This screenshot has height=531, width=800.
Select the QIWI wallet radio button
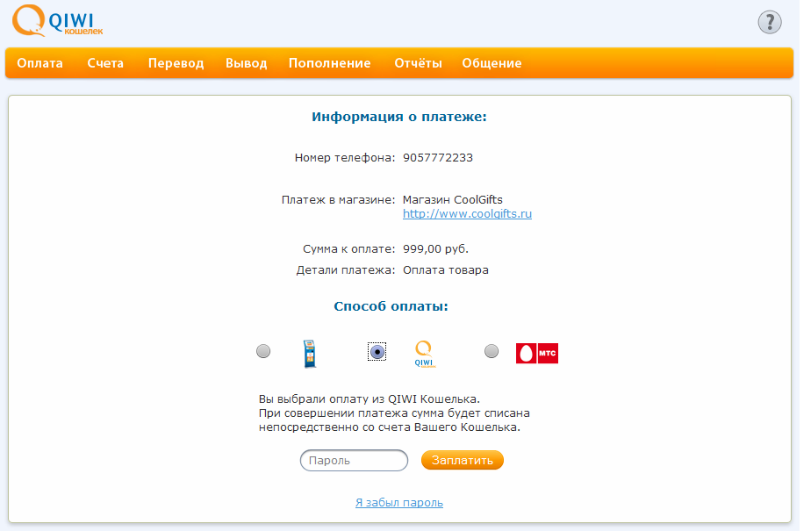coord(376,351)
